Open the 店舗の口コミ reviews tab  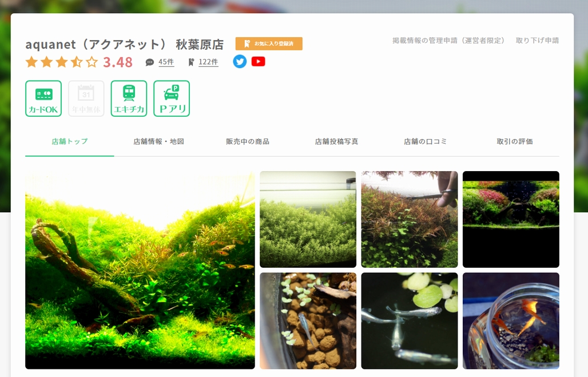[426, 141]
